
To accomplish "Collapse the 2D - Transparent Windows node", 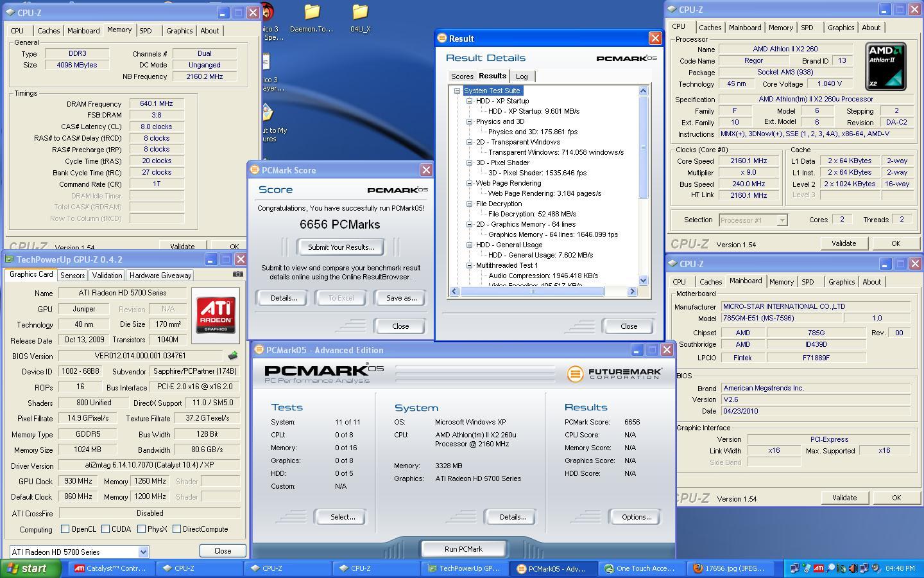I will 469,142.
